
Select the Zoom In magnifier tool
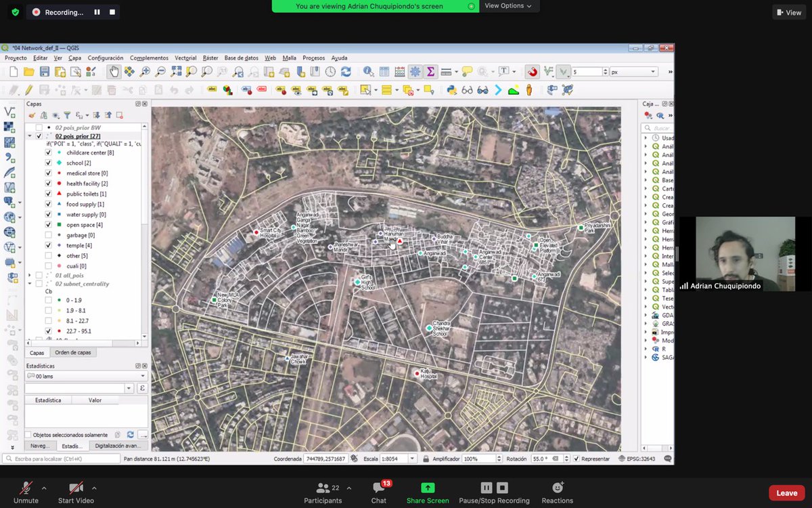click(145, 72)
